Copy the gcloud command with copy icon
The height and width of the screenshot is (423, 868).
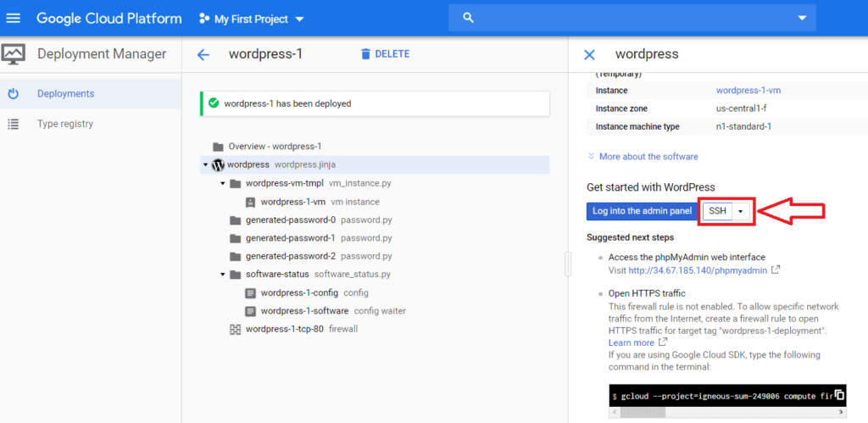point(839,394)
